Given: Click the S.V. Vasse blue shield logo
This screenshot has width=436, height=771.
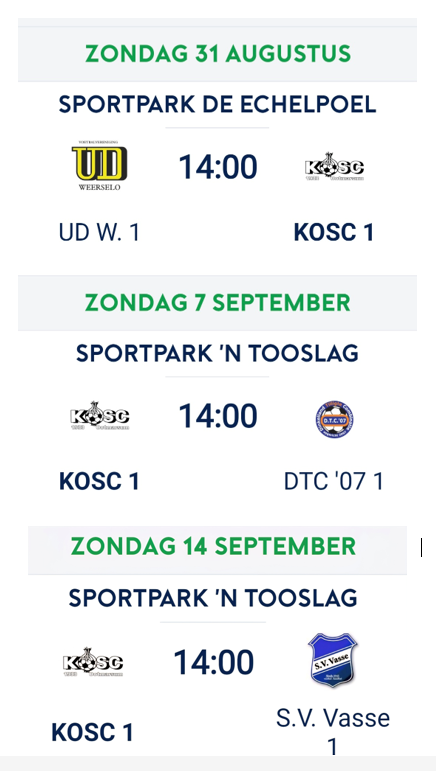Looking at the screenshot, I should point(333,659).
